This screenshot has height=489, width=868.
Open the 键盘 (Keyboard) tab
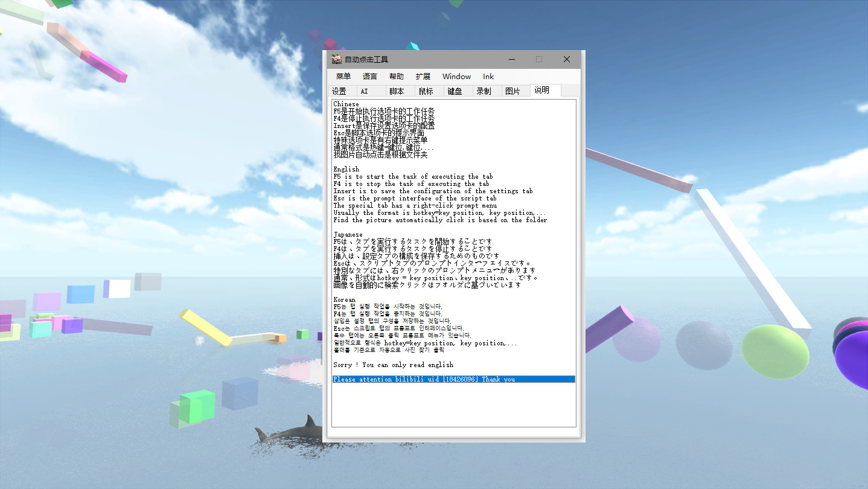click(456, 91)
